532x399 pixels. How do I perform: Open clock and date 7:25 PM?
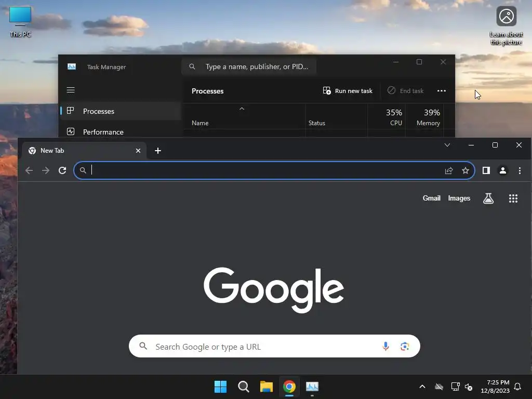click(495, 387)
